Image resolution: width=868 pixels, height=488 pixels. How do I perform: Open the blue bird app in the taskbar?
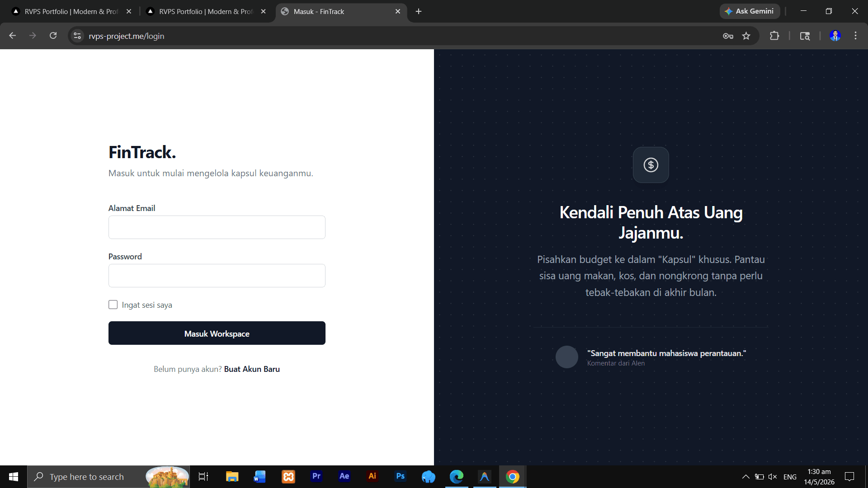pos(428,477)
